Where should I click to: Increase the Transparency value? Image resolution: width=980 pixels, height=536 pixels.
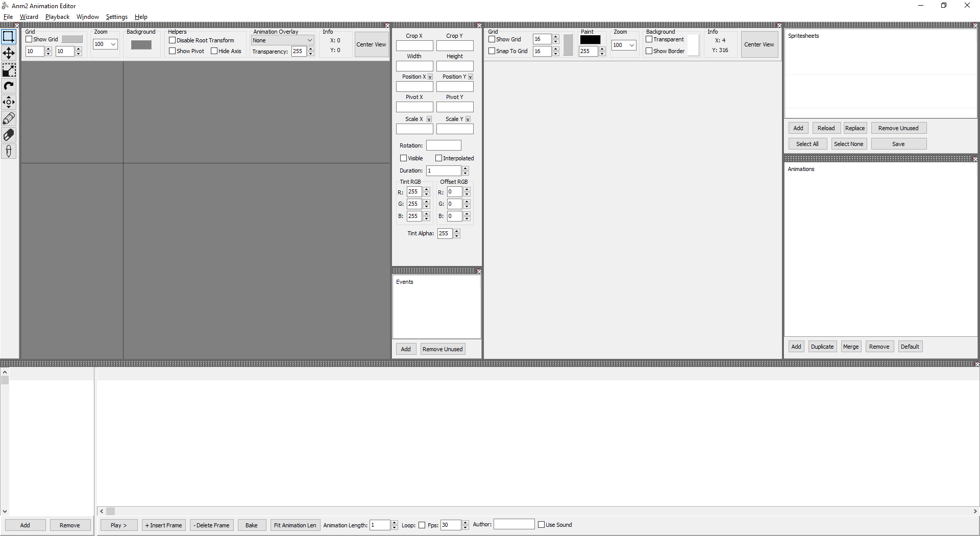(x=311, y=49)
